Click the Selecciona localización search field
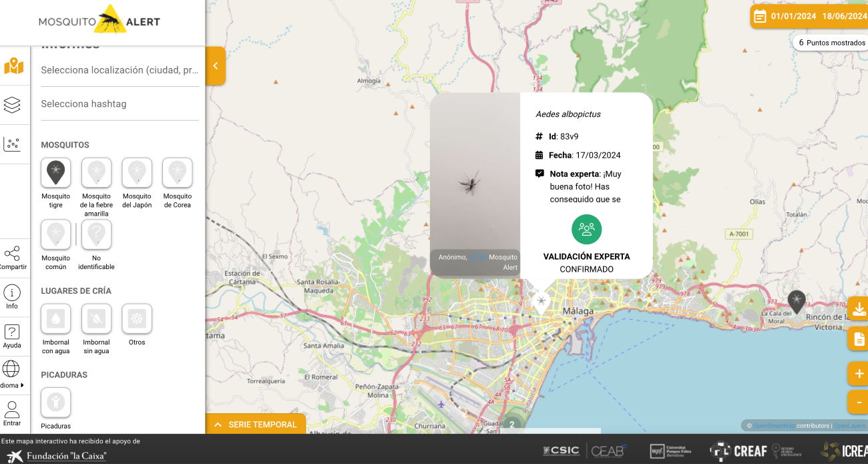 tap(120, 70)
